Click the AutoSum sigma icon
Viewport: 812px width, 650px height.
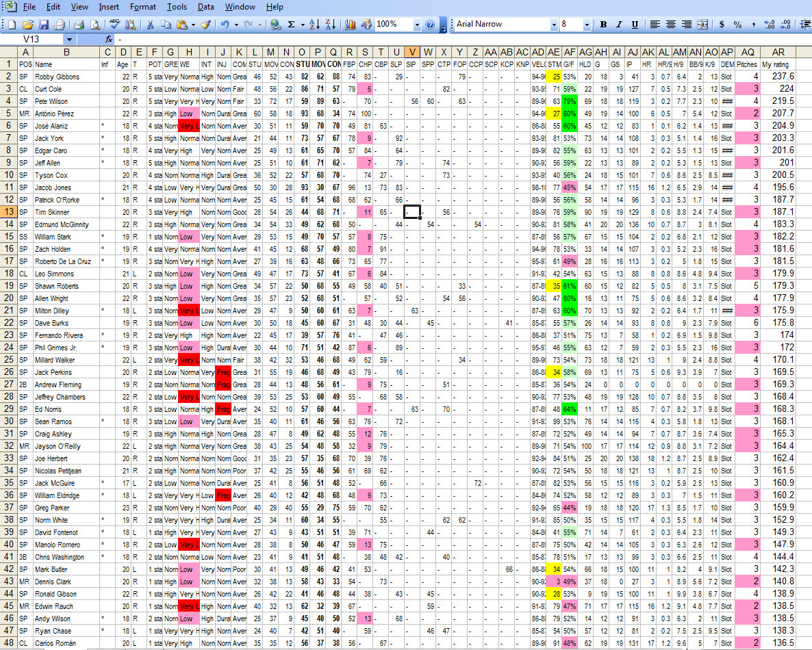tap(292, 25)
